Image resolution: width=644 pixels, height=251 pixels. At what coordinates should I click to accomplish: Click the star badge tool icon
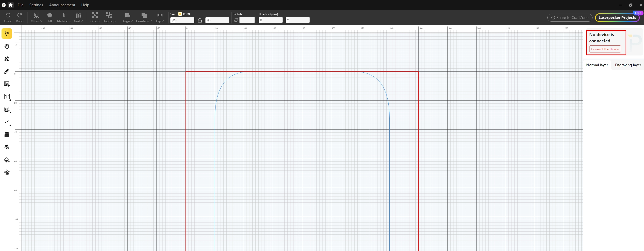point(7,173)
